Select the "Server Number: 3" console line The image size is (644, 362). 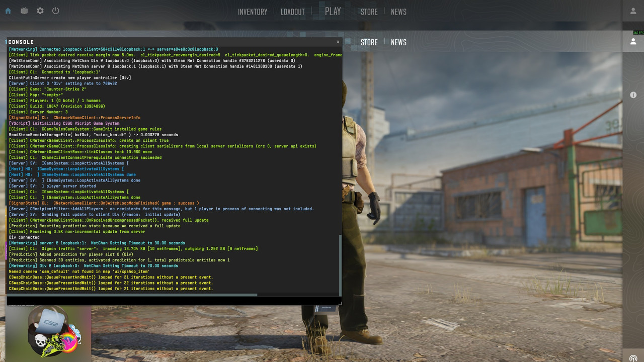[x=38, y=112]
